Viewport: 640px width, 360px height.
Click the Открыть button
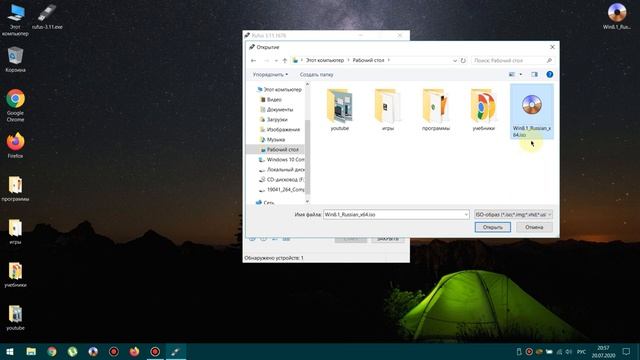coord(493,227)
